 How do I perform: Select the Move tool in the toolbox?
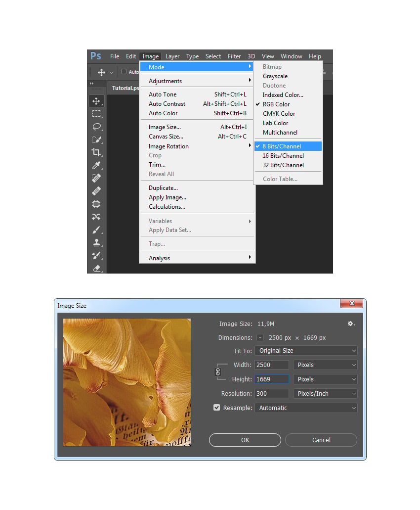point(96,101)
